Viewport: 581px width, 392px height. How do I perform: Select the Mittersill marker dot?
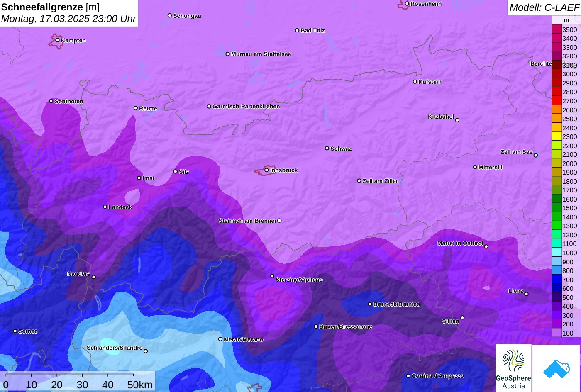click(x=475, y=167)
